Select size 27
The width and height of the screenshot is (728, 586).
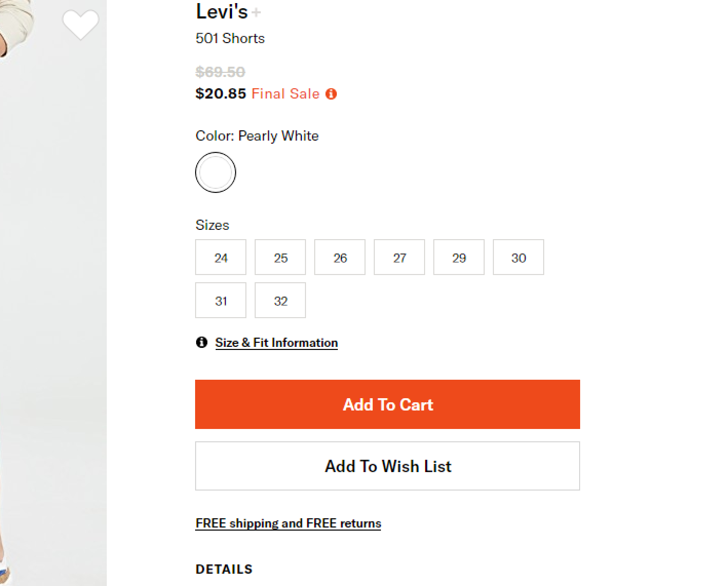pos(399,258)
